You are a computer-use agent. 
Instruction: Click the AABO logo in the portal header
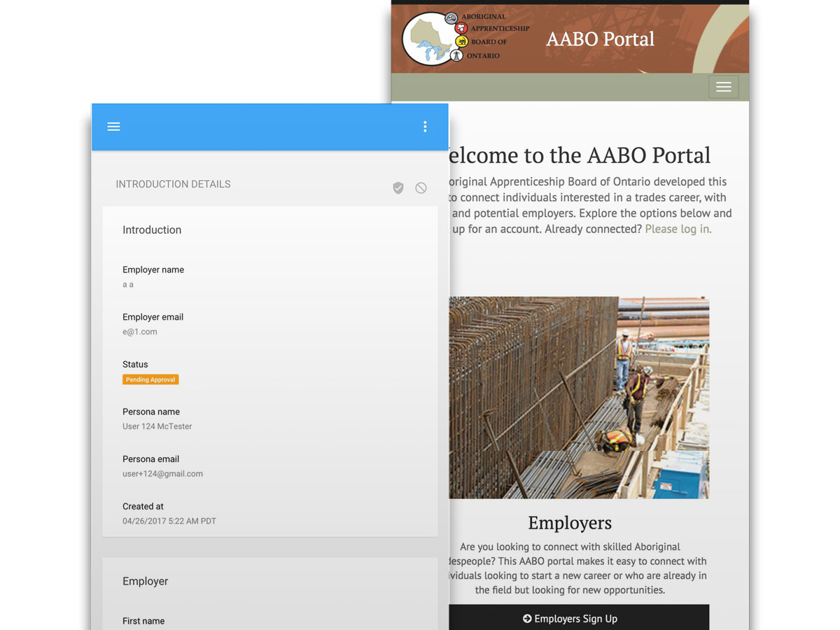click(465, 38)
